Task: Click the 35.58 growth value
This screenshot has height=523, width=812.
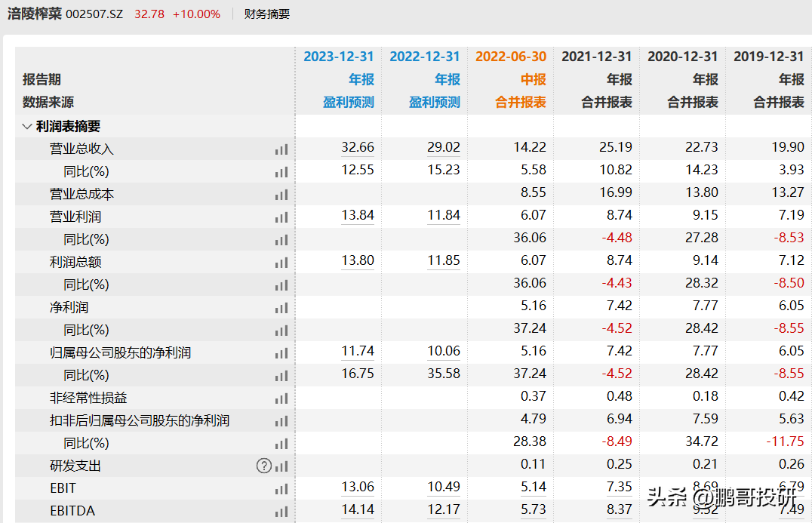Action: click(x=443, y=374)
